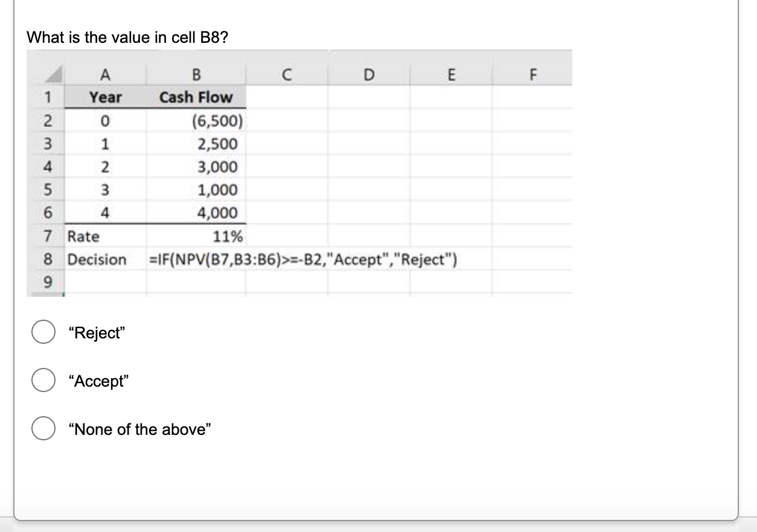Click the IF formula in cell B8

click(302, 259)
